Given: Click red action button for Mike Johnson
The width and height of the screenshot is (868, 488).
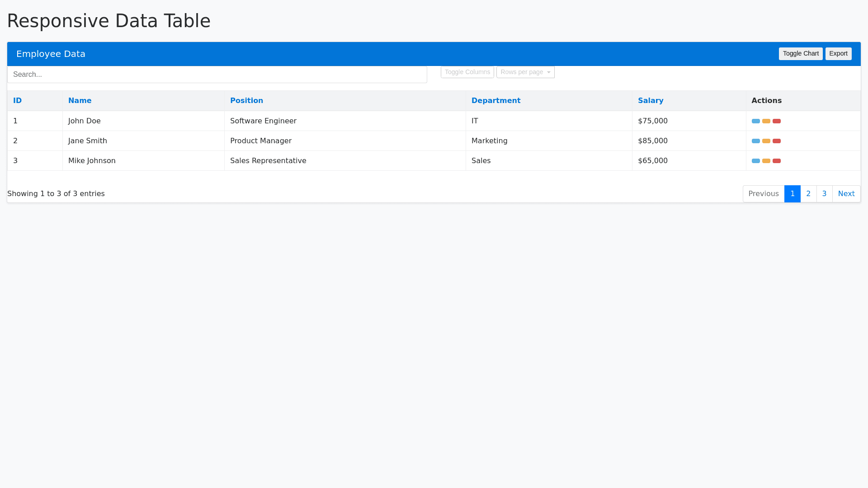Looking at the screenshot, I should (776, 161).
